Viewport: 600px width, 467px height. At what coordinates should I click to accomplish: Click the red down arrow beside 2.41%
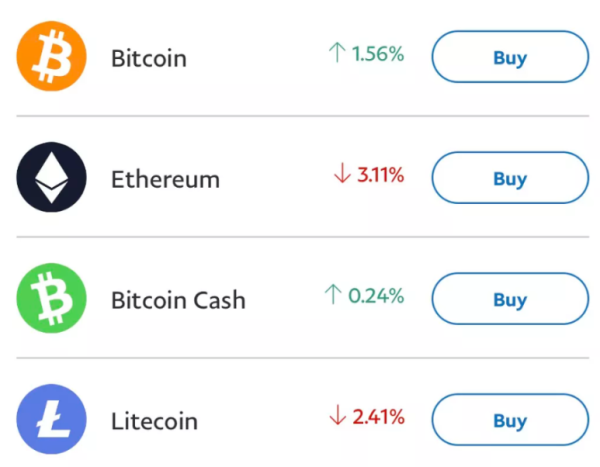[338, 415]
